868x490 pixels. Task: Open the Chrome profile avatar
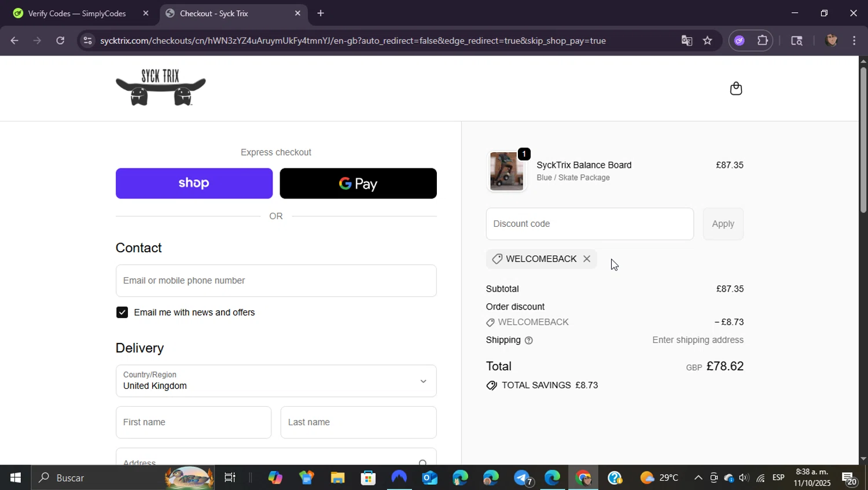pyautogui.click(x=832, y=40)
